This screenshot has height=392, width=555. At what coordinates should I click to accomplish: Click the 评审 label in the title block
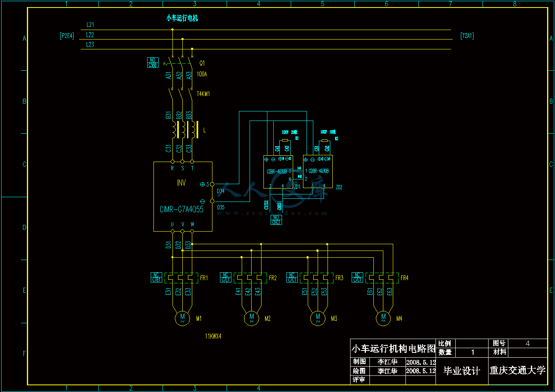[359, 379]
